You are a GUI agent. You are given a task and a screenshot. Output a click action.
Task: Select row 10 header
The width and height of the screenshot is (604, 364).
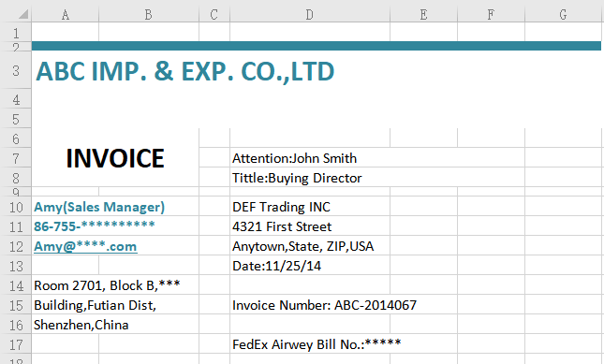coord(16,207)
